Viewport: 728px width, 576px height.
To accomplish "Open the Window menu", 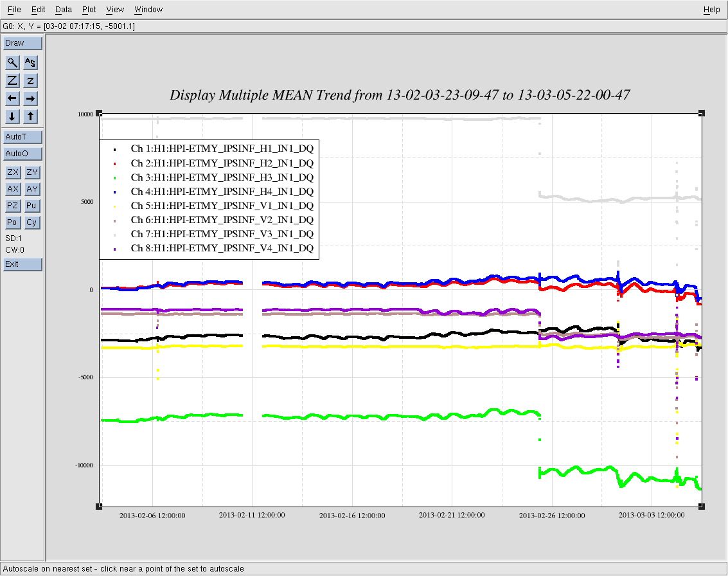I will click(x=148, y=9).
